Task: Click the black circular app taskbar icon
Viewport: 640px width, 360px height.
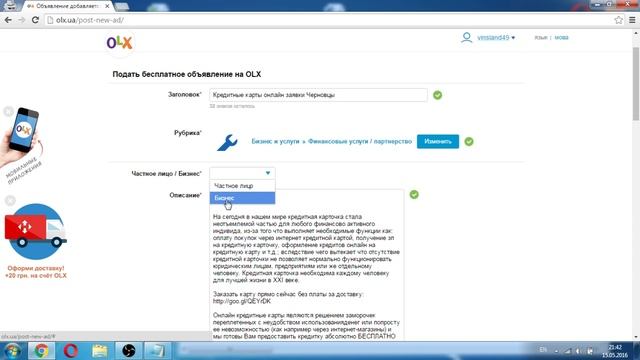Action: [x=129, y=351]
